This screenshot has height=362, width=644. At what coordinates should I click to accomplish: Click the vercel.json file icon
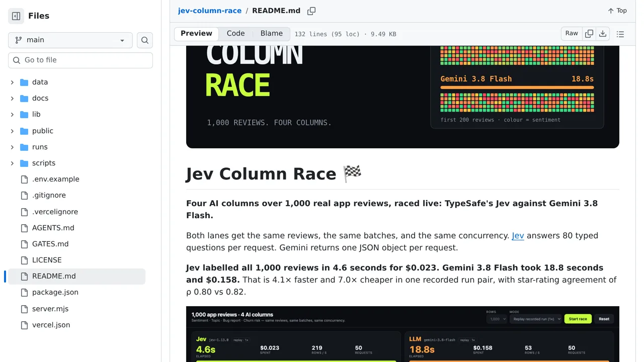click(24, 325)
